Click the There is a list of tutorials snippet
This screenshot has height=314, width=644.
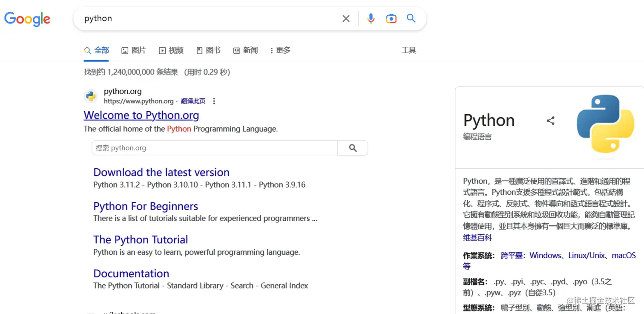point(205,219)
